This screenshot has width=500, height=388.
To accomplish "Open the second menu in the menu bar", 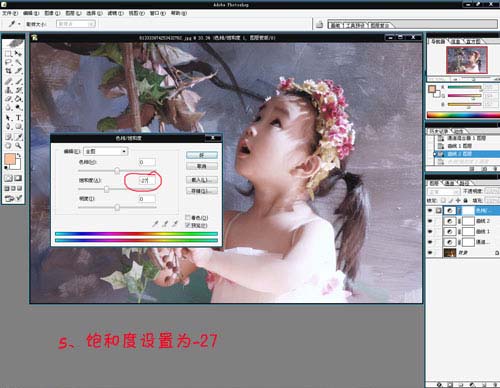I will point(31,13).
